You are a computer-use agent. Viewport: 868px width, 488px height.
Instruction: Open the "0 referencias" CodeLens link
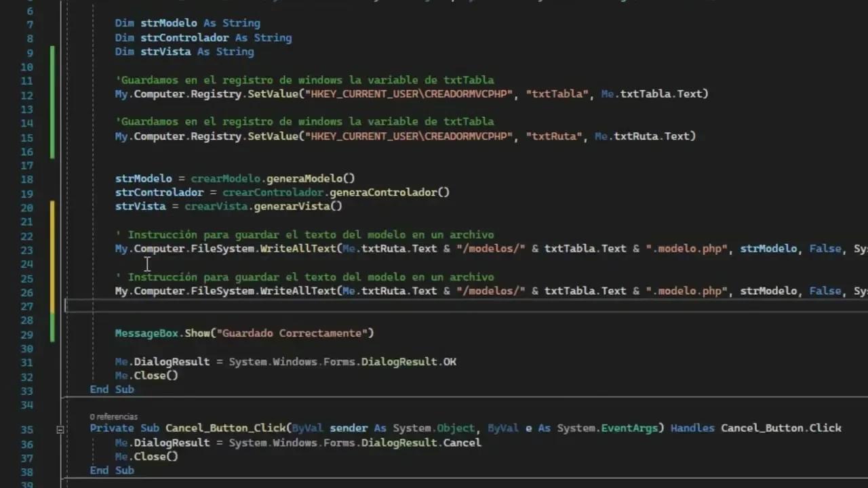[113, 416]
